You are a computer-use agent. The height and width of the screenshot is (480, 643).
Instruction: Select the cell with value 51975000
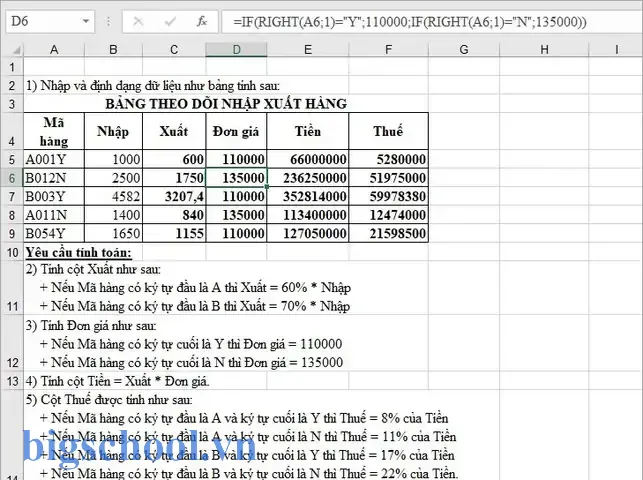pyautogui.click(x=388, y=178)
